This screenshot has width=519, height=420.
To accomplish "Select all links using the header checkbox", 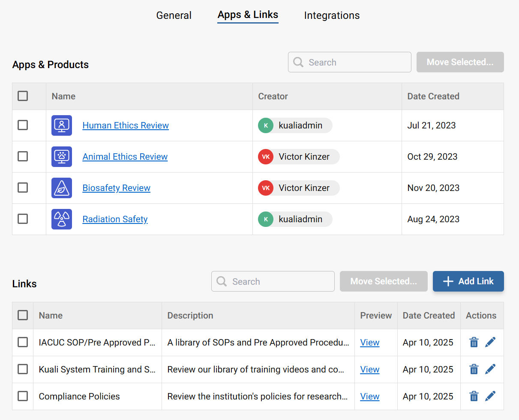I will coord(23,315).
